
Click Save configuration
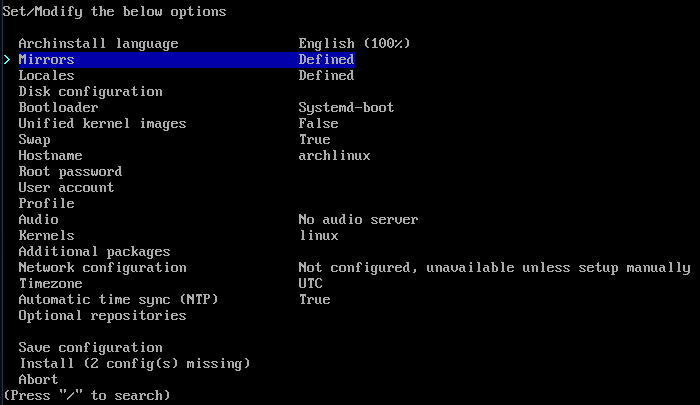[x=91, y=348]
